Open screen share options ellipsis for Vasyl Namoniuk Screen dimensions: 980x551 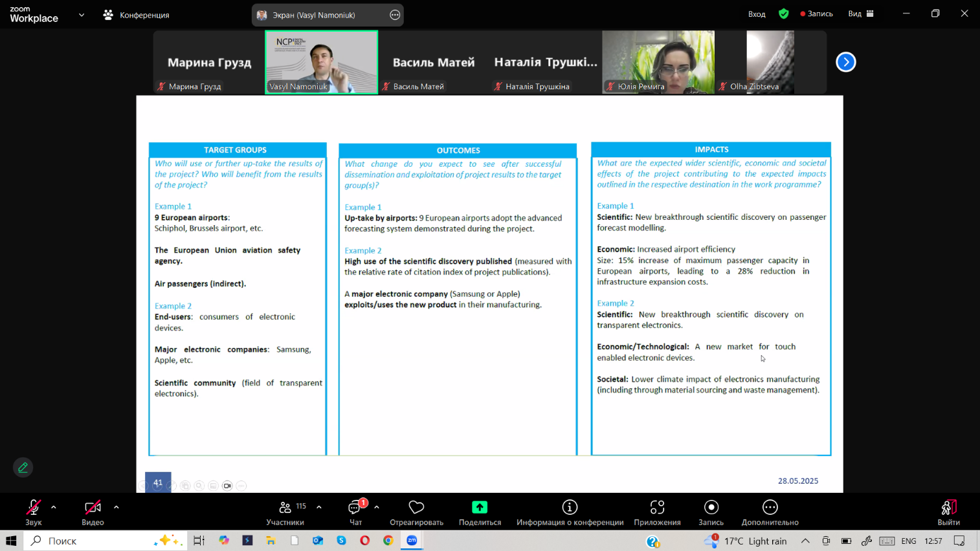395,15
